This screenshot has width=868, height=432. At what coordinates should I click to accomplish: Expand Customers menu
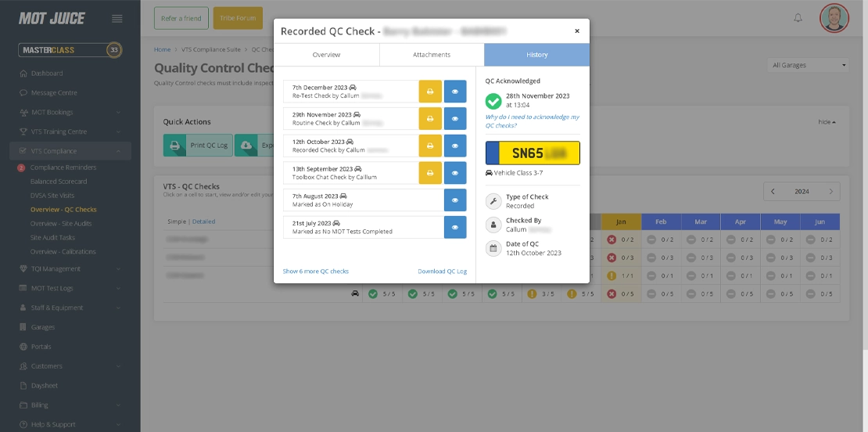pos(70,365)
